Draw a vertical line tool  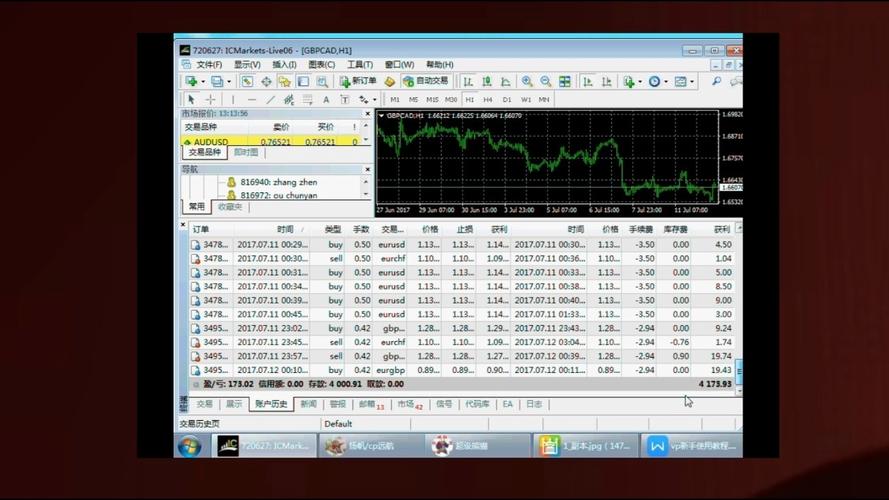click(x=233, y=100)
